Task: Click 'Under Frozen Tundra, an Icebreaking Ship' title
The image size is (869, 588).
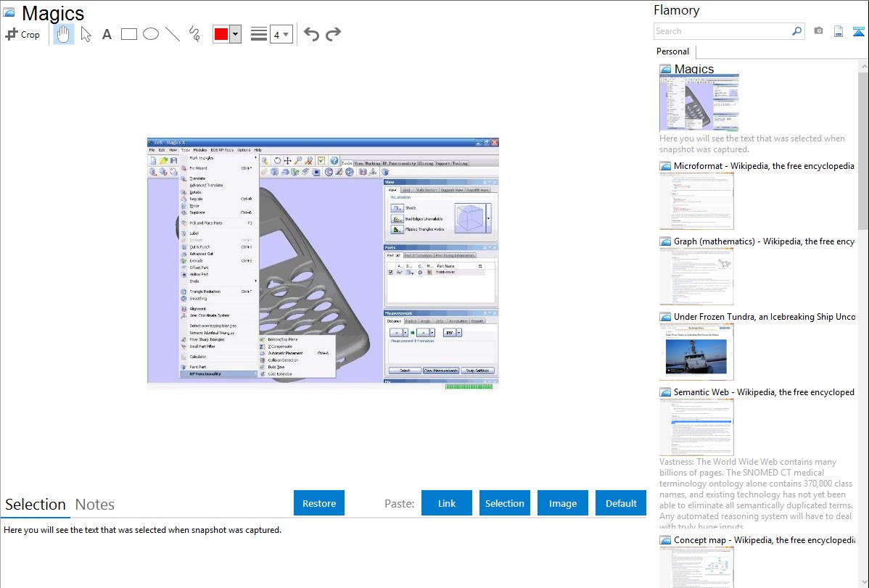Action: 765,316
